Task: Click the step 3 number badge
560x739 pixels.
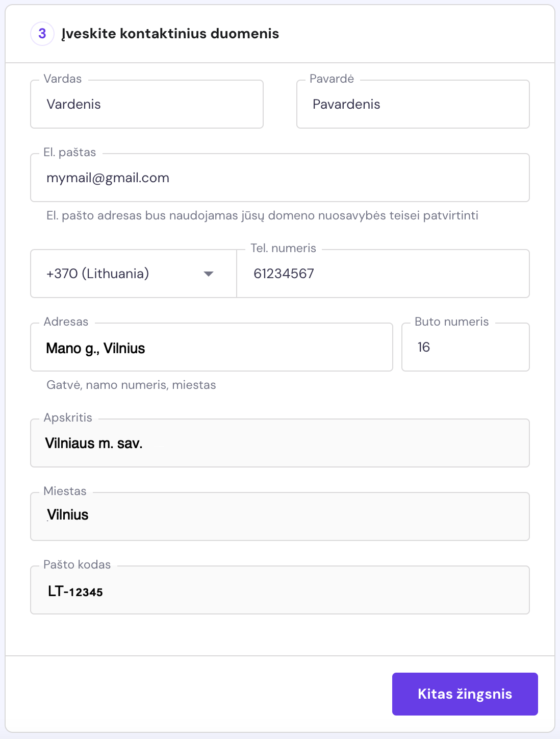Action: [42, 34]
